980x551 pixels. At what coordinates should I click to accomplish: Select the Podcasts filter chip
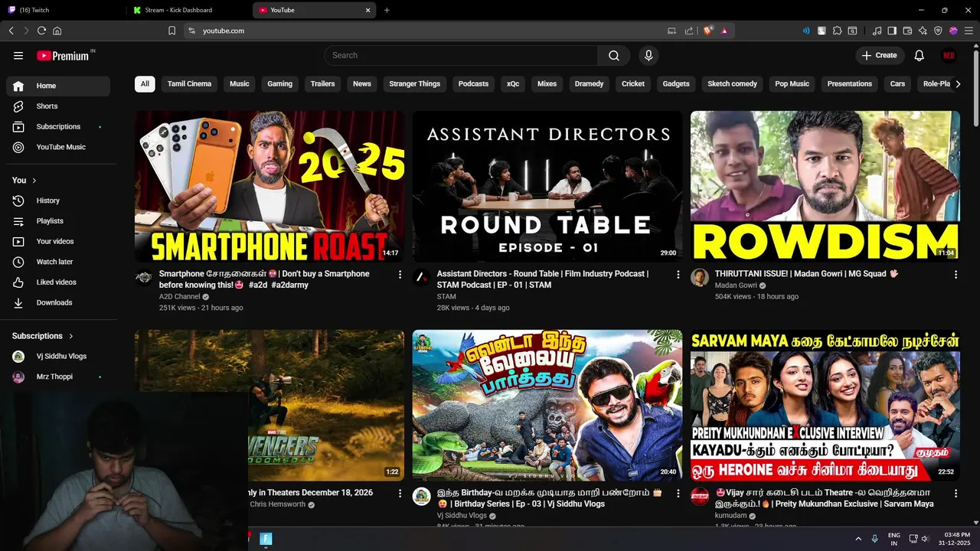473,84
